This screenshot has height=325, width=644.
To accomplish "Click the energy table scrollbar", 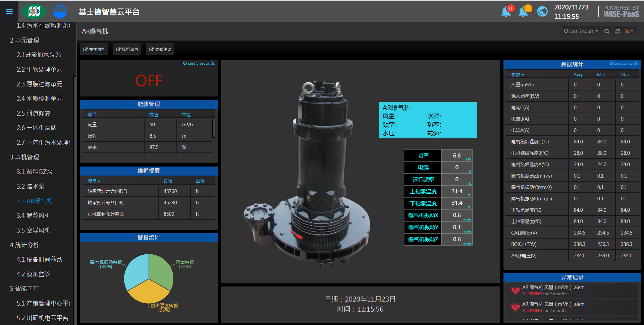I will coord(214,128).
